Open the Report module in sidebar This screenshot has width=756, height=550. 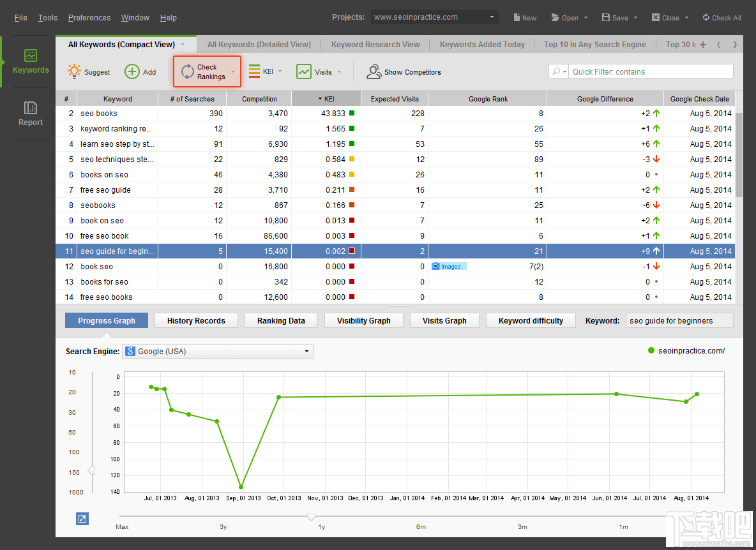(31, 114)
